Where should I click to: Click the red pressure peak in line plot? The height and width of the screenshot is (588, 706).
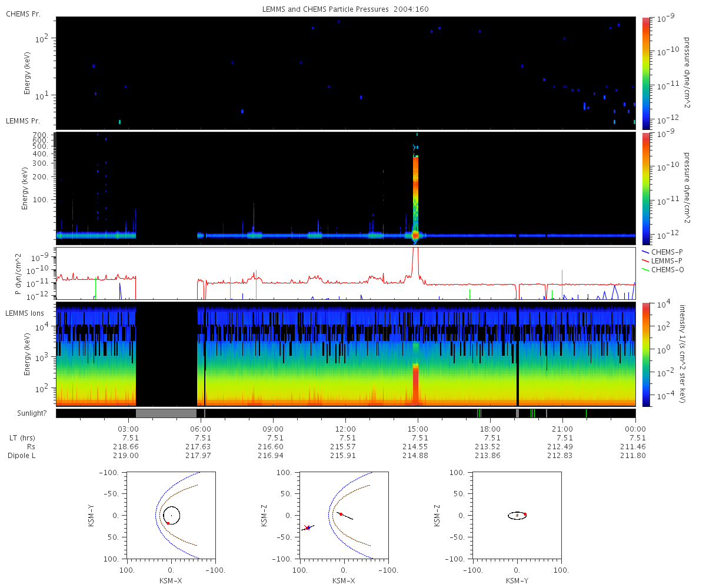click(x=415, y=259)
